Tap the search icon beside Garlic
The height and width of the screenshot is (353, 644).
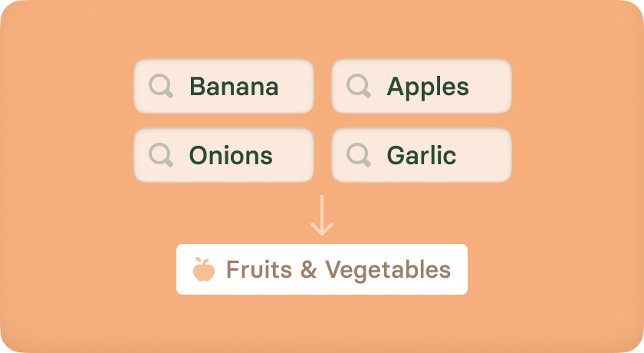359,155
